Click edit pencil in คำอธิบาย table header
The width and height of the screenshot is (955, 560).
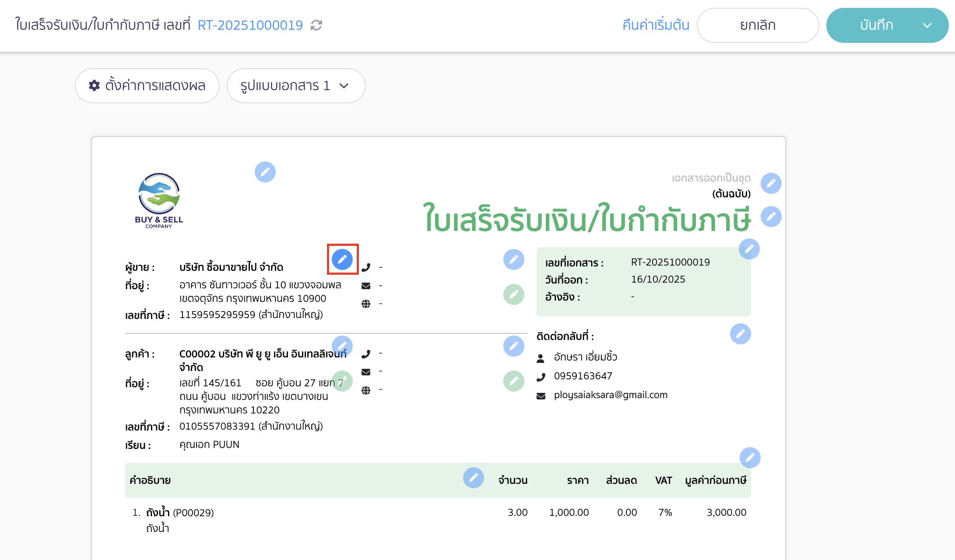[x=473, y=478]
